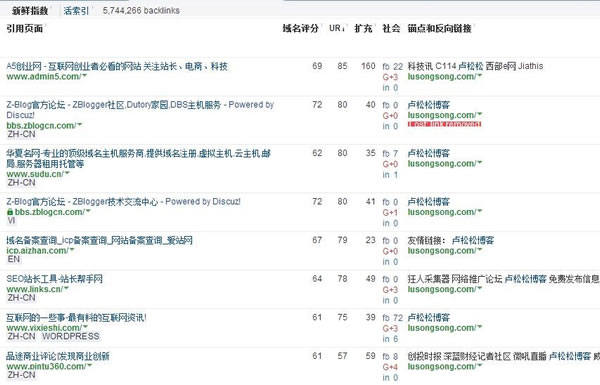Viewport: 600px width, 385px height.
Task: Click G+4 social count in pintu360 row
Action: pos(390,367)
